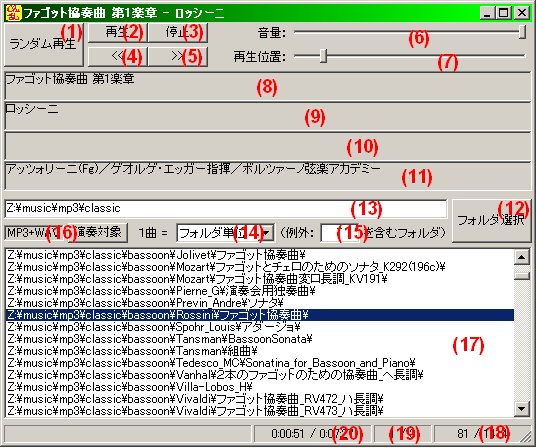Image resolution: width=537 pixels, height=448 pixels.
Task: Select the Mozart ソナタ_K292(196c) row
Action: [260, 267]
